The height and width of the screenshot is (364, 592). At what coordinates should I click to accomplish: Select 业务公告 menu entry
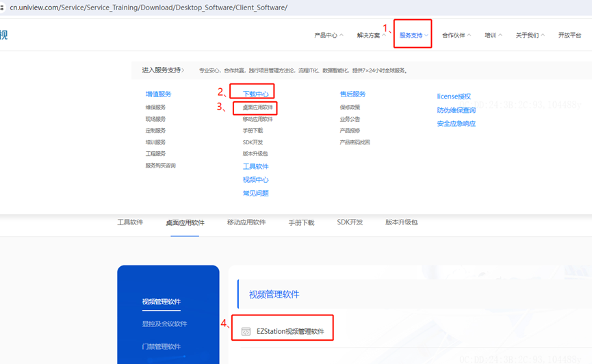[349, 119]
